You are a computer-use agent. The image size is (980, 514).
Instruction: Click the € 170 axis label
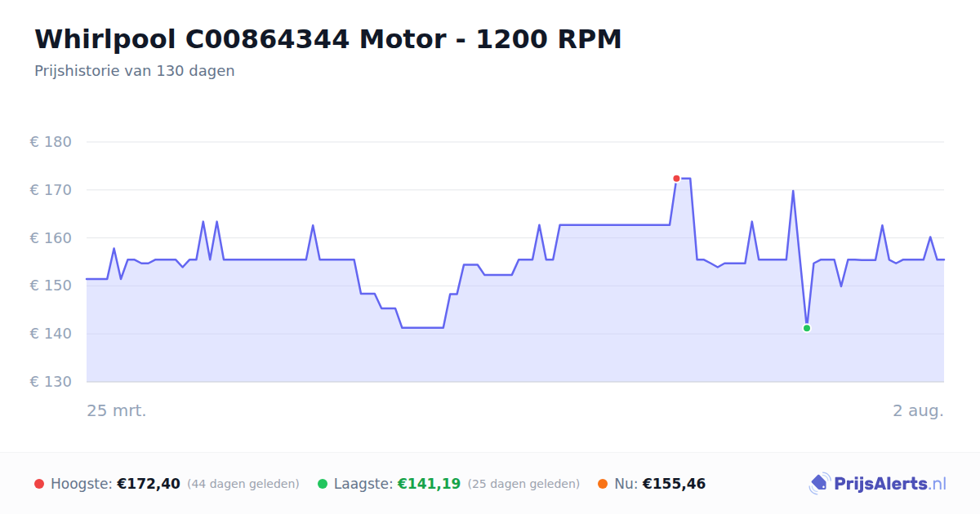(x=51, y=190)
